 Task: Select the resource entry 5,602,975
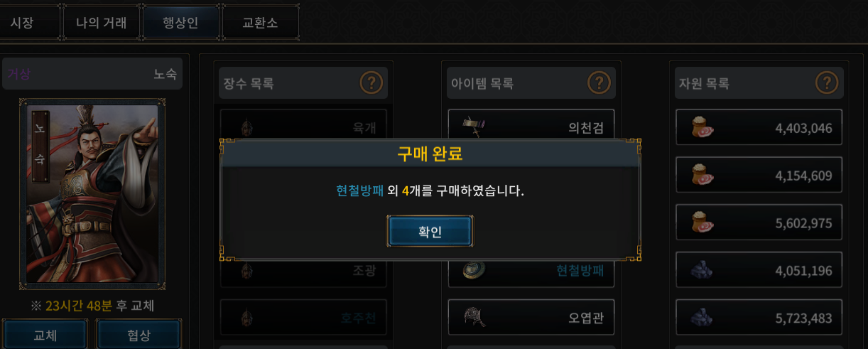coord(759,222)
